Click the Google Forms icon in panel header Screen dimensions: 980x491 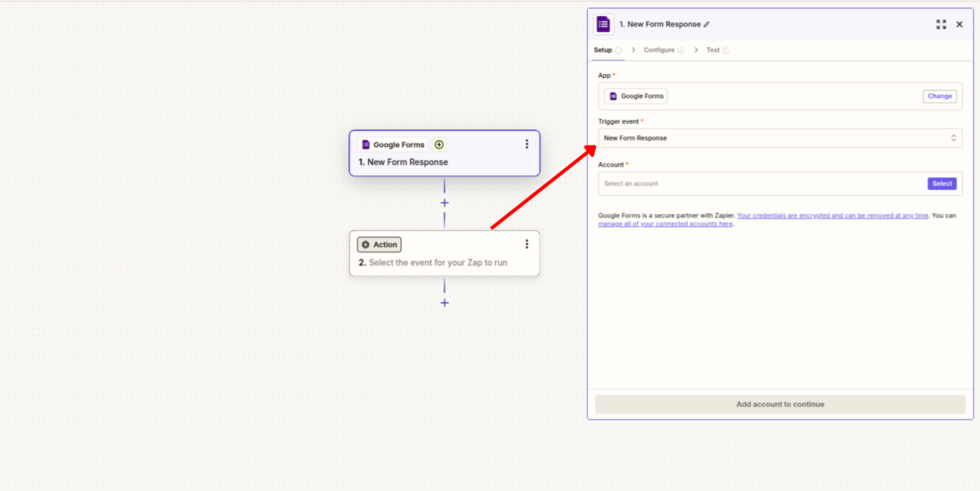603,24
